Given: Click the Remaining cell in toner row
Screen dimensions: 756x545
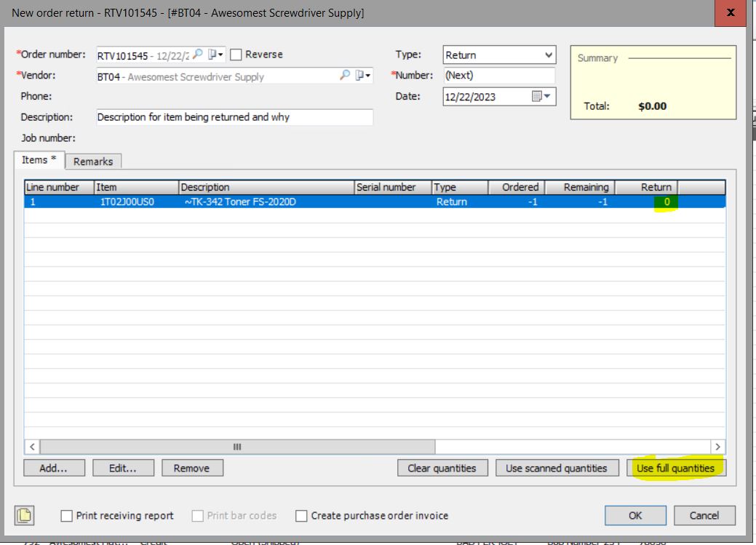Looking at the screenshot, I should click(x=581, y=202).
